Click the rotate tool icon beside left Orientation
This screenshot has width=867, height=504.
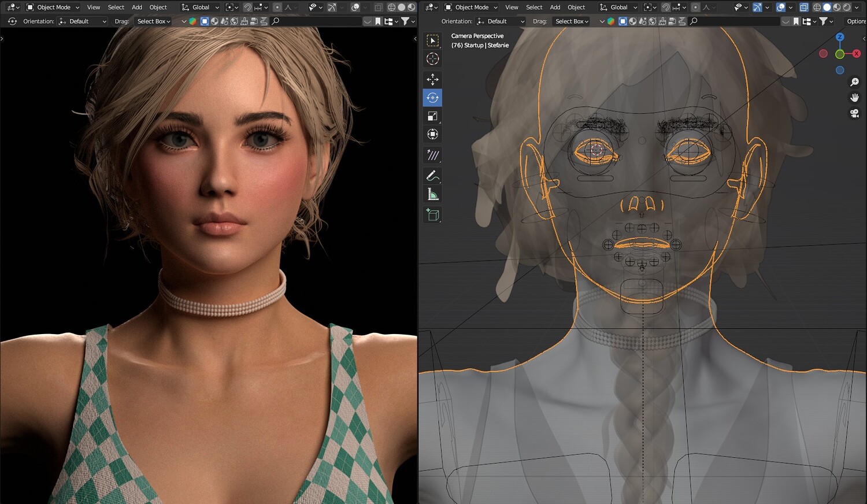coord(12,21)
